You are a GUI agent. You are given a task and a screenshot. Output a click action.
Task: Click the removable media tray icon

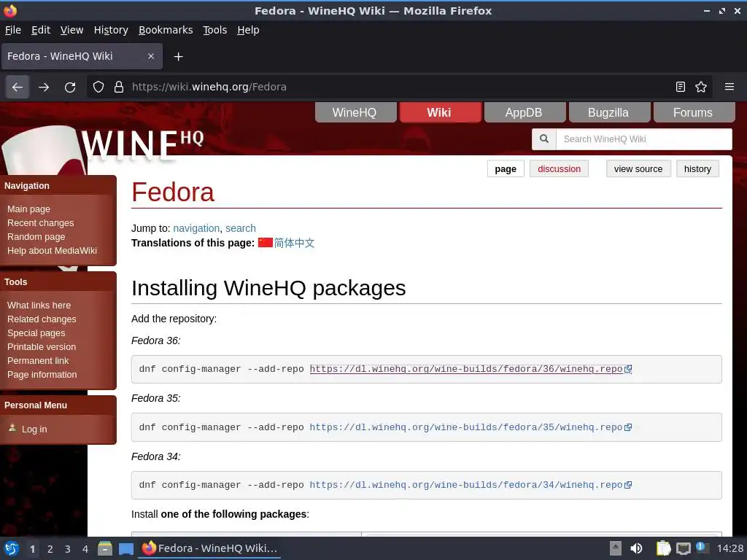coord(616,548)
